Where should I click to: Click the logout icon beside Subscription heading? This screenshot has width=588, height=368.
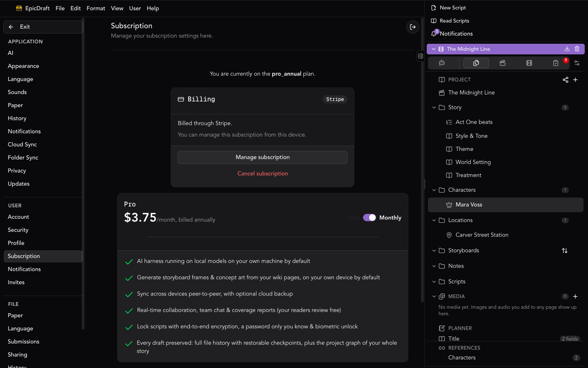413,27
